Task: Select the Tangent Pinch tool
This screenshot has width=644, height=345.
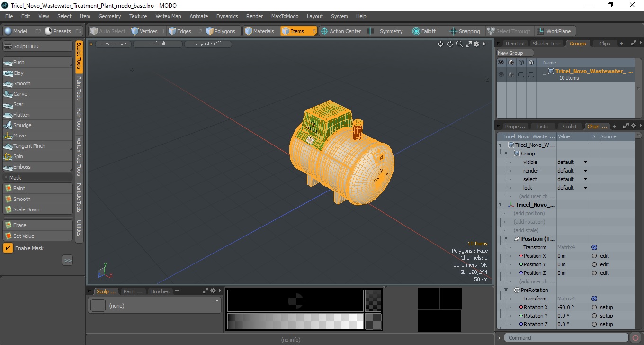Action: tap(37, 146)
